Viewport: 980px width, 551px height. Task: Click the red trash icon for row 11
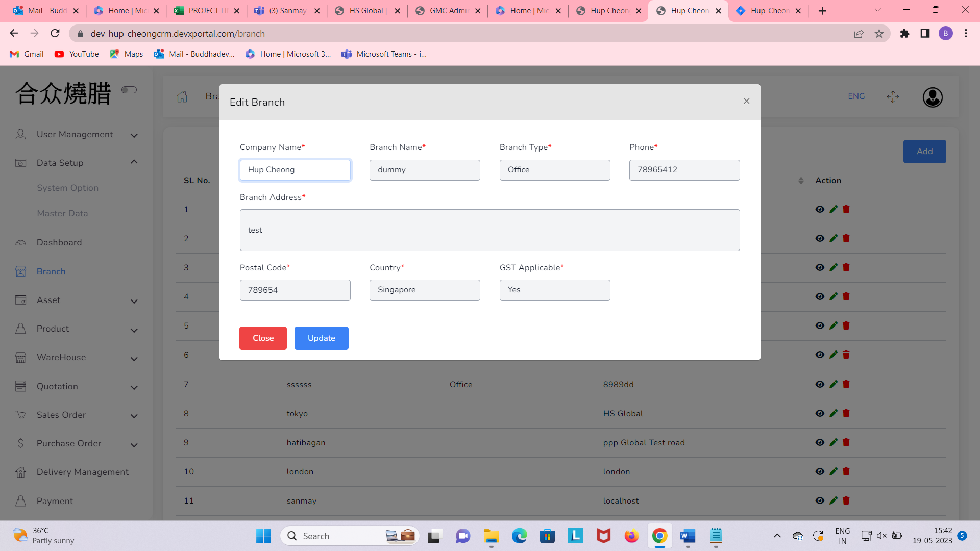(x=846, y=500)
